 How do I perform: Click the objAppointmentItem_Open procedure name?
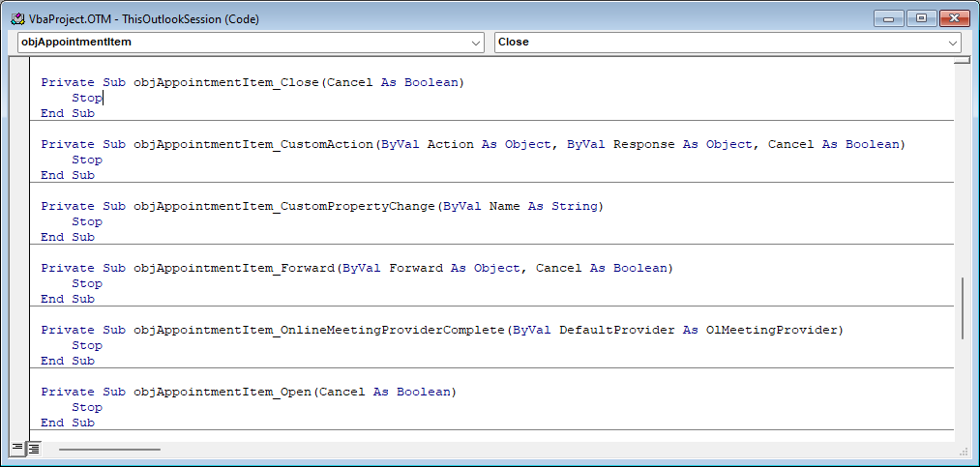point(222,392)
